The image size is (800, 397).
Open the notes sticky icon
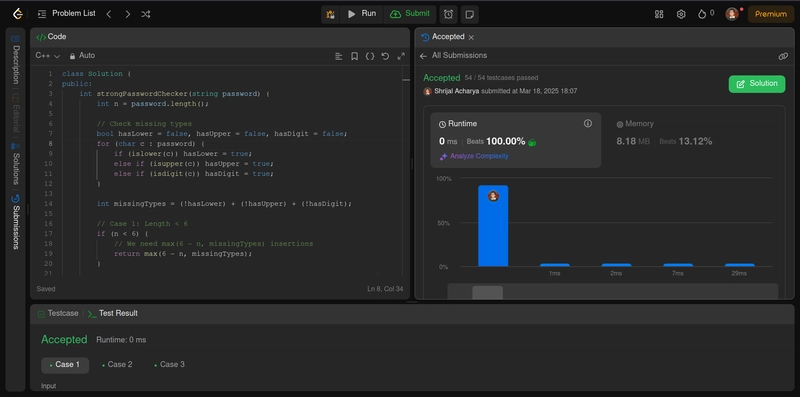tap(470, 14)
